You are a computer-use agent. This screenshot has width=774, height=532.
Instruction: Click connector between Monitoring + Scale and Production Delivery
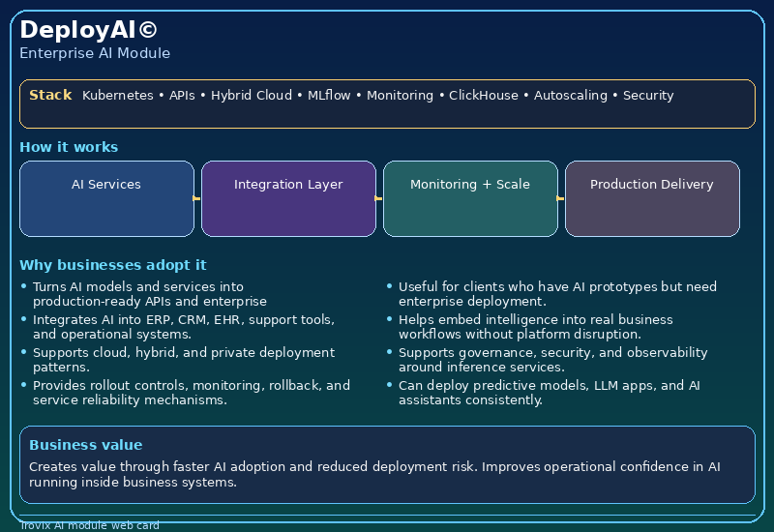[x=561, y=198]
